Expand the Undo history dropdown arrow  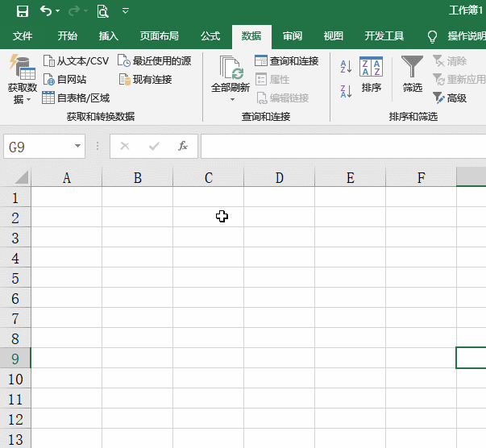click(58, 10)
